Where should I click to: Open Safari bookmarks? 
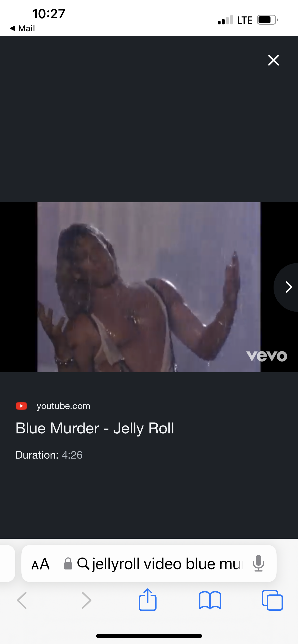pos(210,600)
